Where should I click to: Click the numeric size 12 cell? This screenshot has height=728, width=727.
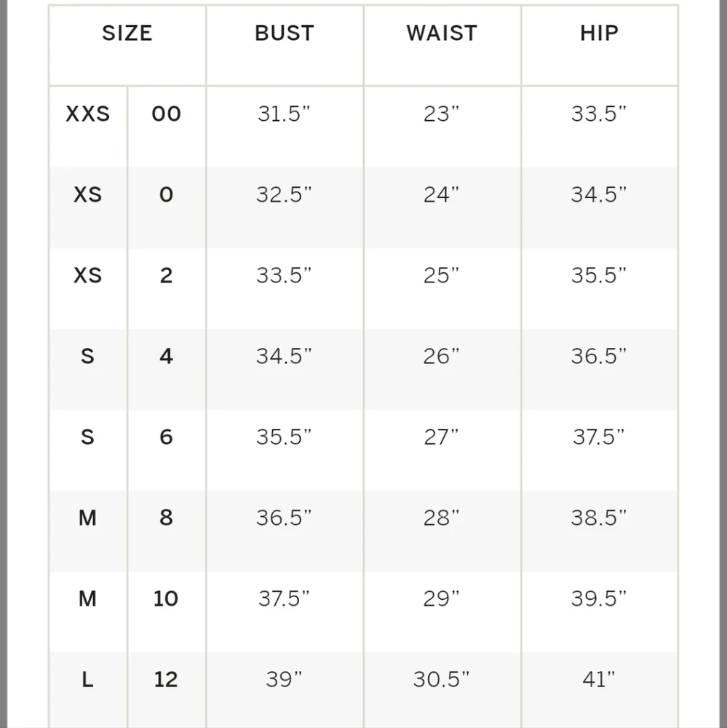(166, 680)
